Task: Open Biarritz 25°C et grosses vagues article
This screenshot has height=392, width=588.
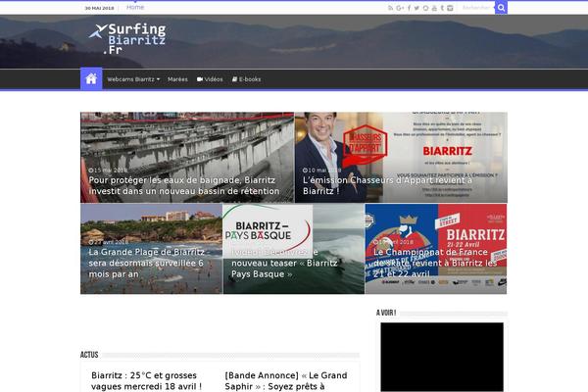Action: 147,381
